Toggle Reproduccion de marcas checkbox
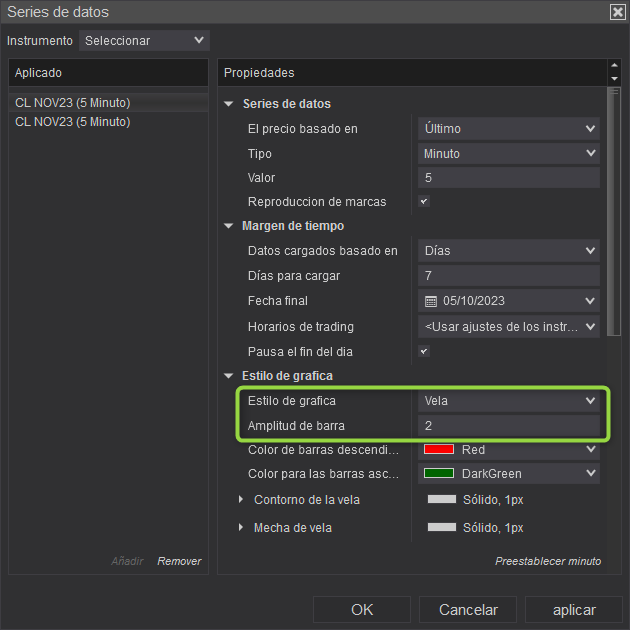The height and width of the screenshot is (630, 630). (x=424, y=201)
